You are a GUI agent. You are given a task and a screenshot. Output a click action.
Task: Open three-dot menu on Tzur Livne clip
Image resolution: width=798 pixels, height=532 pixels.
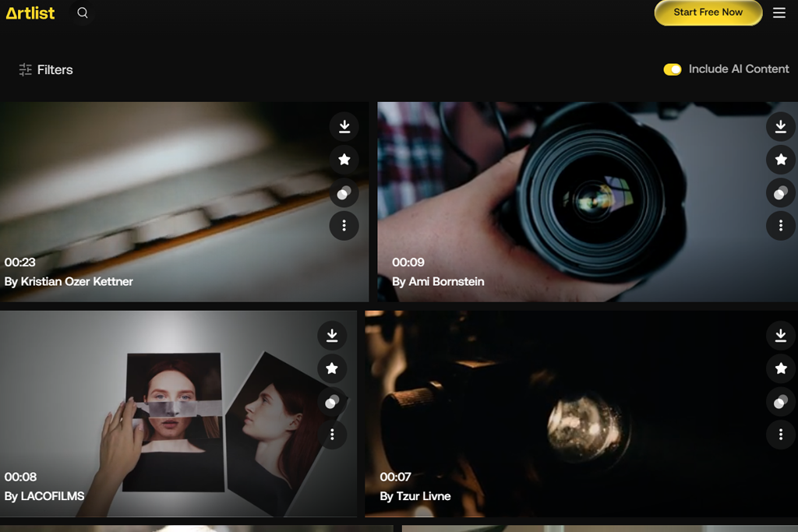pos(781,435)
